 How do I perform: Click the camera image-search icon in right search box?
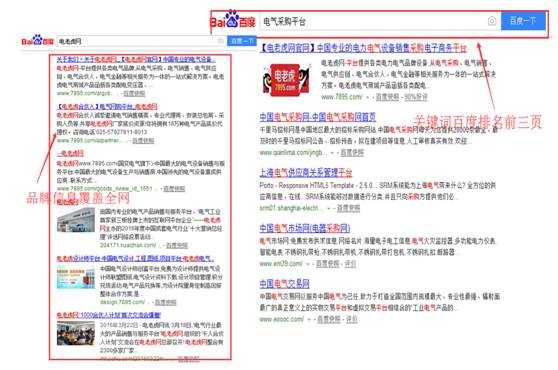click(491, 21)
